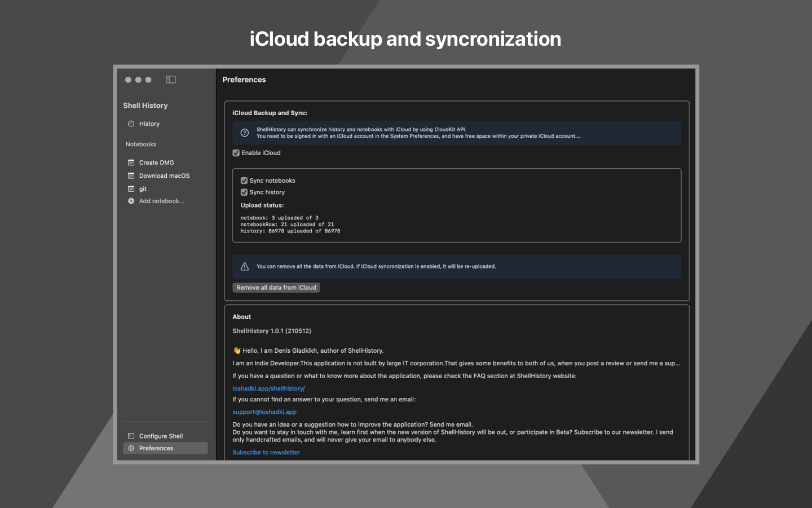
Task: Click the Shell History sidebar title
Action: (145, 106)
